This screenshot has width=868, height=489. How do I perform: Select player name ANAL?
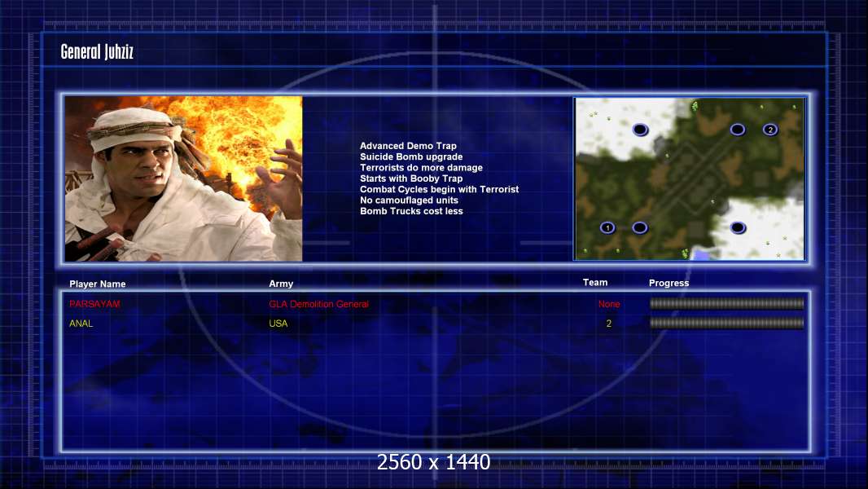(x=81, y=324)
